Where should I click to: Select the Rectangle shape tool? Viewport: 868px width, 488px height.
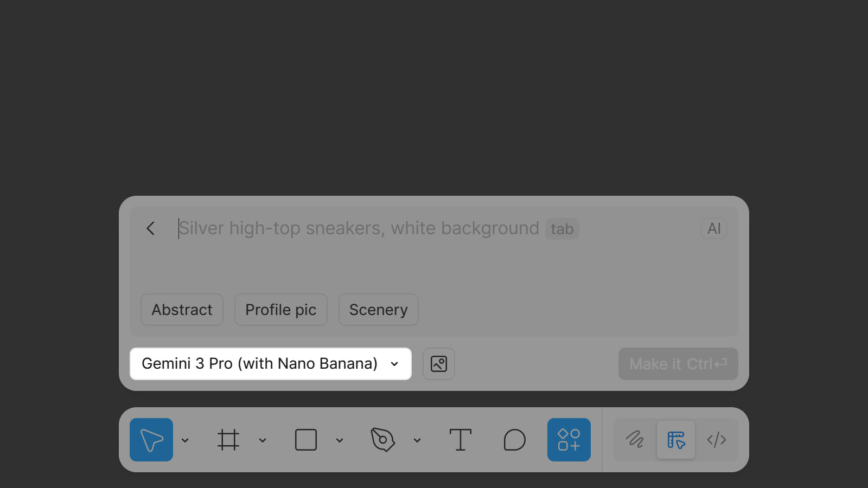pyautogui.click(x=306, y=440)
